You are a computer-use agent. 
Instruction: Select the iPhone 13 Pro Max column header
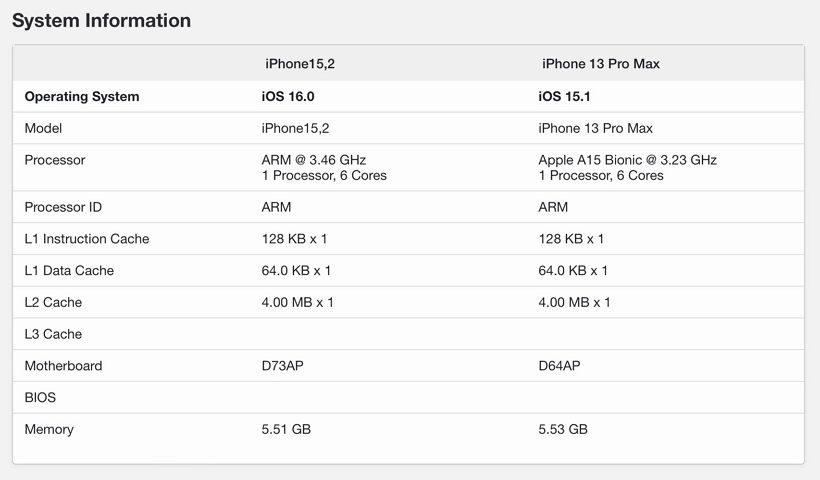pos(600,64)
